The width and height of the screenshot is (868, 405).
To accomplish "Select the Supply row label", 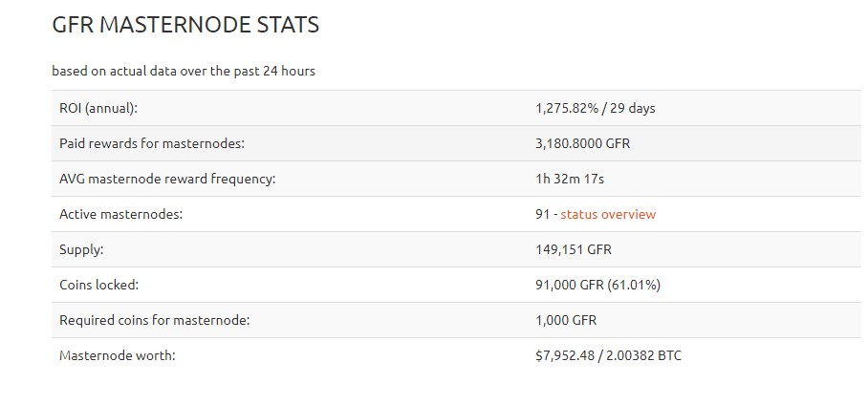I will point(81,249).
